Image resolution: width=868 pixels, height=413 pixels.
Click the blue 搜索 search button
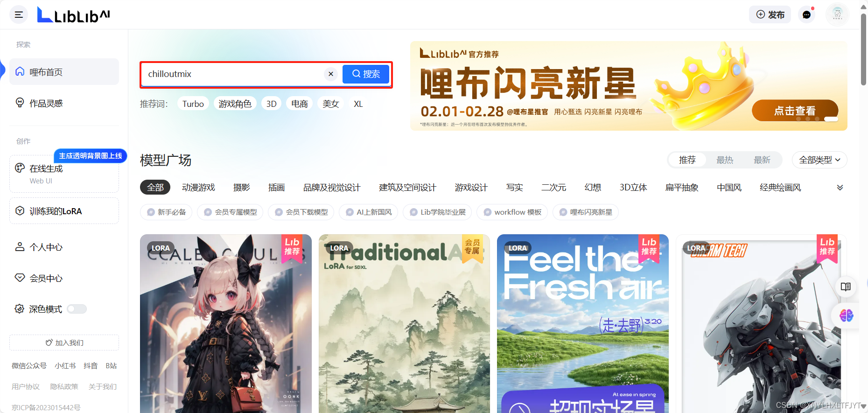[366, 74]
